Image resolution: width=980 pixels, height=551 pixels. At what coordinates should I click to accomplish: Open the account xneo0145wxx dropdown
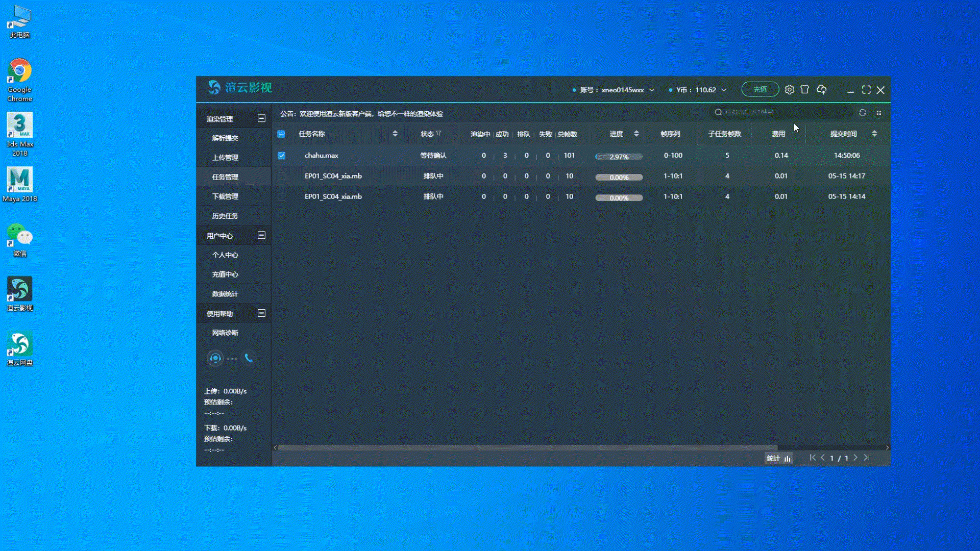click(652, 90)
